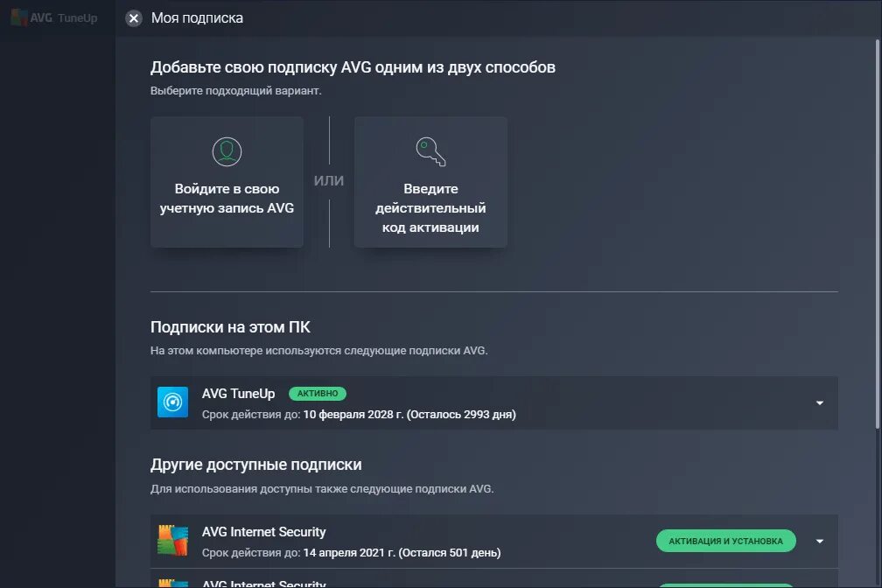Click the heading Другие доступные подписки
This screenshot has height=588, width=882.
[255, 465]
